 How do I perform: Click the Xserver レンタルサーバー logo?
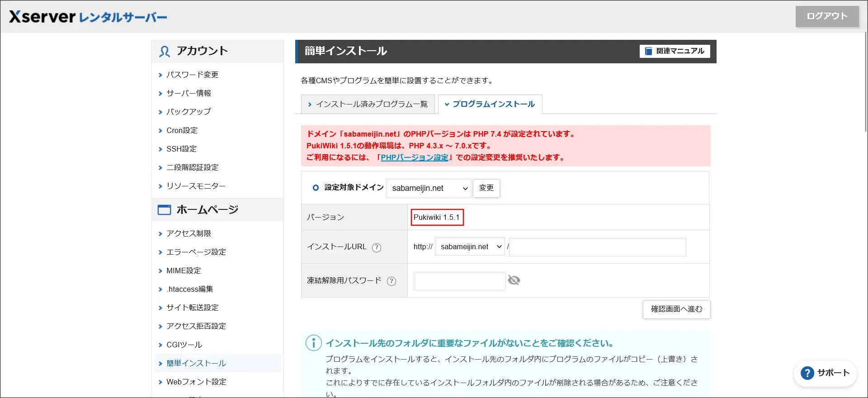(88, 17)
